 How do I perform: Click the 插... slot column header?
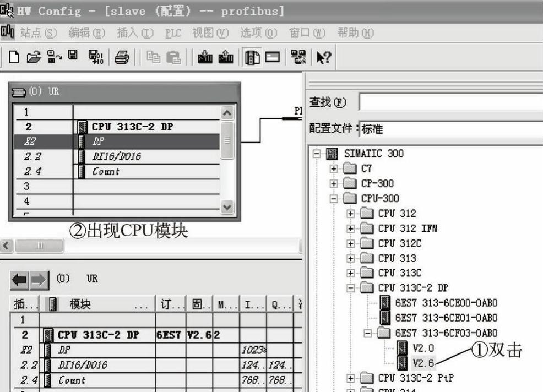pyautogui.click(x=25, y=304)
